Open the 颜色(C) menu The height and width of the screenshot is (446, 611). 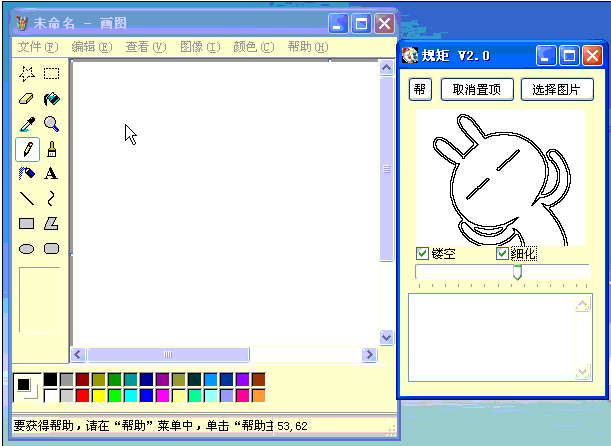pyautogui.click(x=254, y=47)
